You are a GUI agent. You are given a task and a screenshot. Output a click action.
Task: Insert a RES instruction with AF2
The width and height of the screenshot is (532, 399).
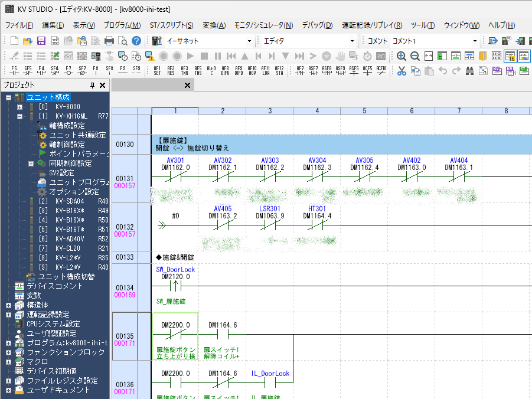tap(171, 71)
